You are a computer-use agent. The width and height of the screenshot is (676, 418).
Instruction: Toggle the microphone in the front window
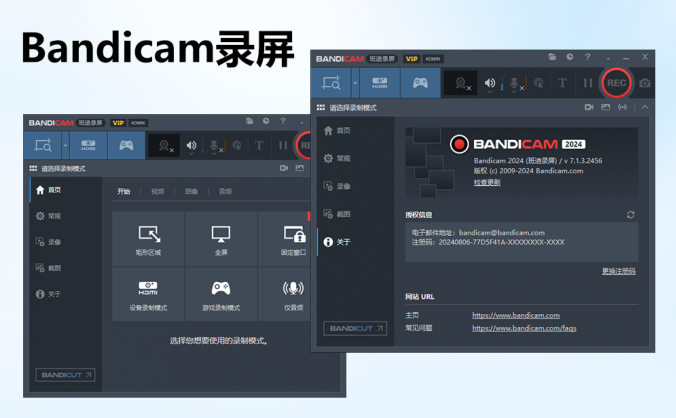click(x=514, y=83)
